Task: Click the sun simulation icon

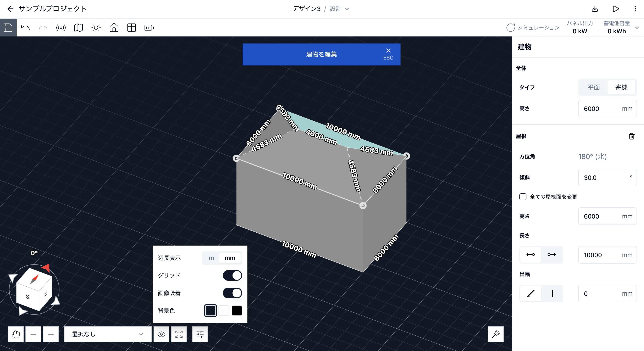Action: 96,27
